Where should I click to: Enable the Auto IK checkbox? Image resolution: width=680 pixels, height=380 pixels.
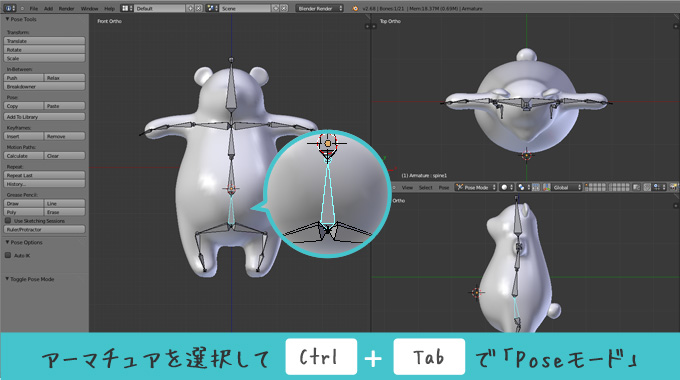coord(8,255)
